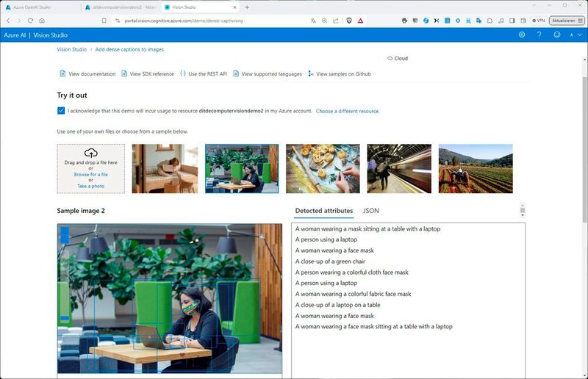Click Browse for a file
The image size is (588, 379).
point(90,174)
